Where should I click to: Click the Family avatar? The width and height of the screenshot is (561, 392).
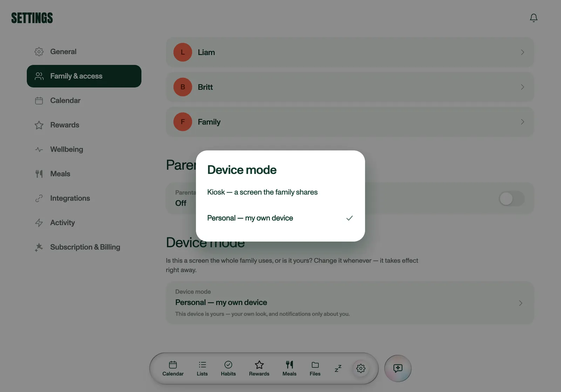(x=183, y=122)
